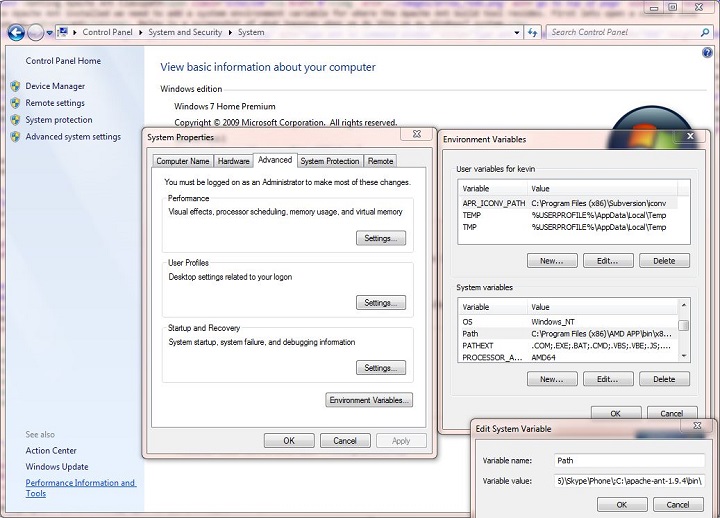Expand arrow after Control Panel breadcrumb

pyautogui.click(x=141, y=32)
